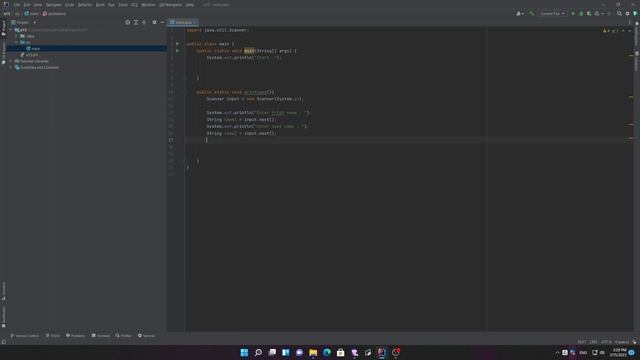Click the locate-opened-file target icon in Project panel
Image resolution: width=640 pixels, height=360 pixels.
click(128, 22)
